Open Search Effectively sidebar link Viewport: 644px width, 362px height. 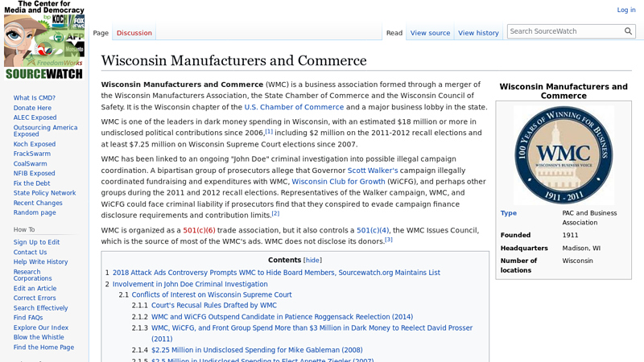41,308
